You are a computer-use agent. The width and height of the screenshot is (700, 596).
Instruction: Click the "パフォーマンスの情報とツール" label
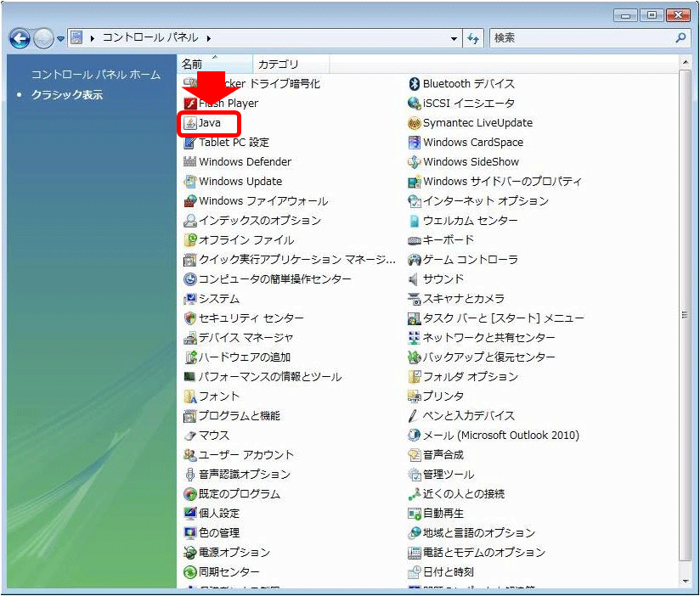(x=270, y=377)
